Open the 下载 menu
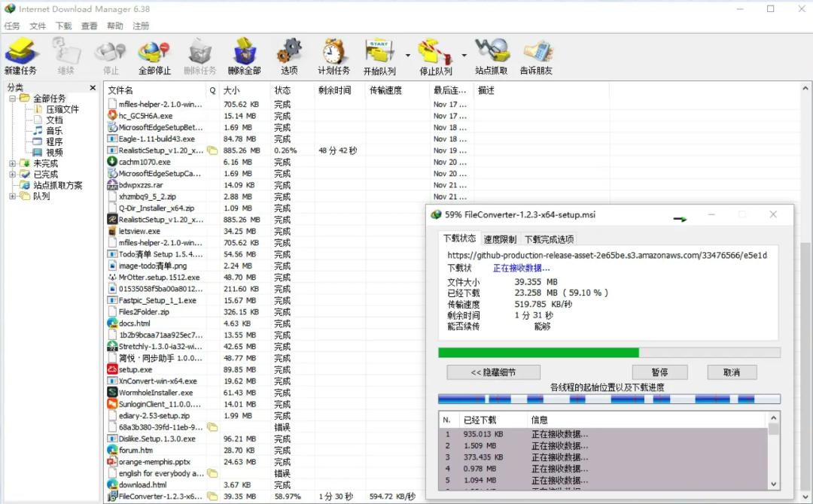This screenshot has width=813, height=504. (62, 25)
